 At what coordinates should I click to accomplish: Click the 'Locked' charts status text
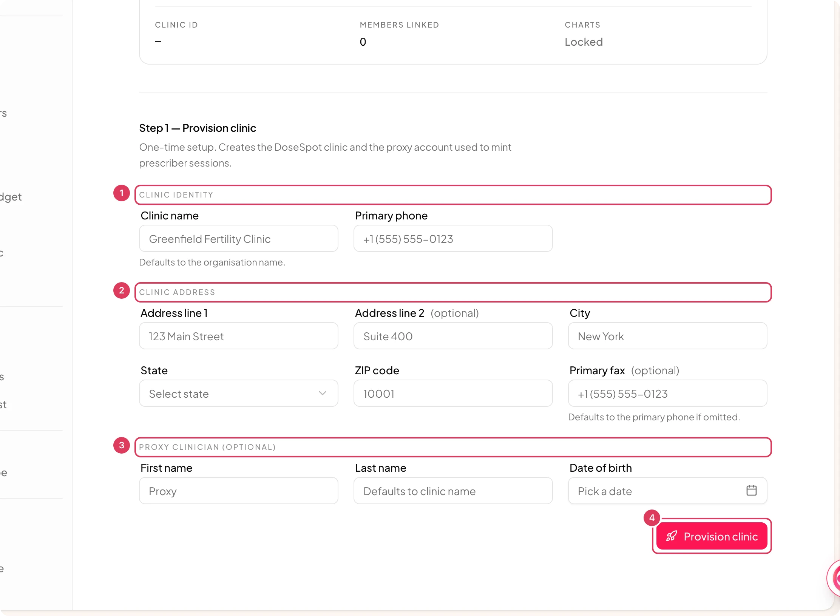584,42
